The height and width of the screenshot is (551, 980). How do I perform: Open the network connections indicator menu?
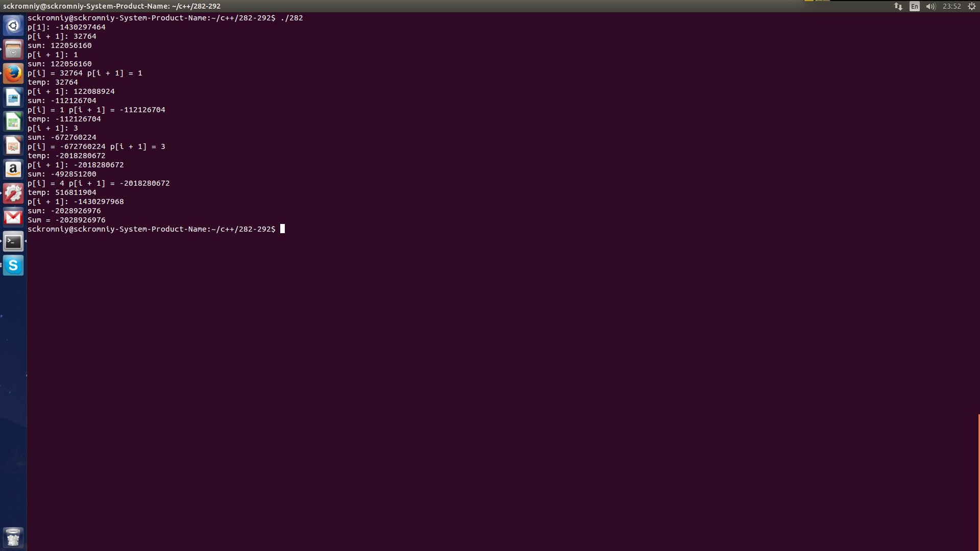coord(898,6)
